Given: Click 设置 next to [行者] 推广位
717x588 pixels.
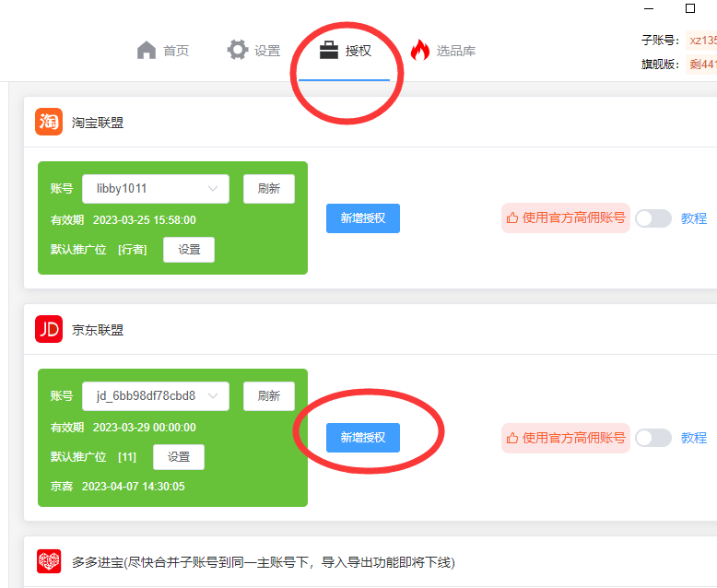Looking at the screenshot, I should pyautogui.click(x=189, y=250).
